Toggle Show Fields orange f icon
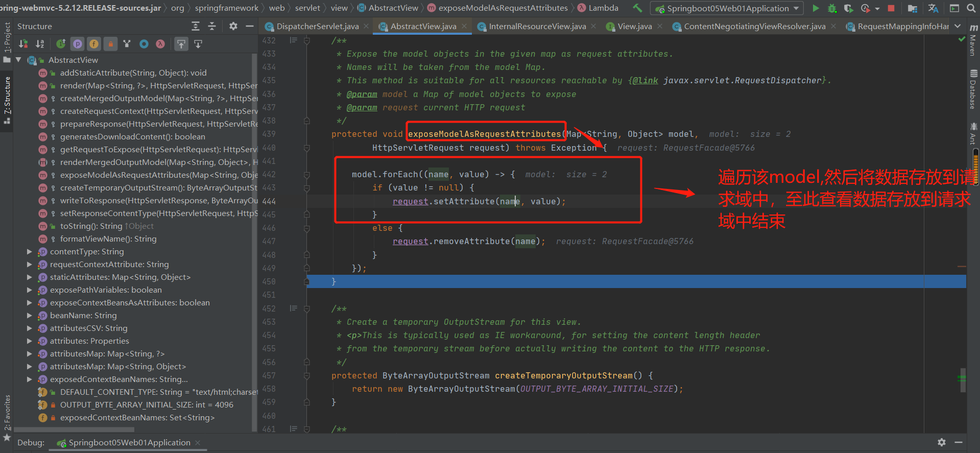This screenshot has width=980, height=453. [94, 44]
